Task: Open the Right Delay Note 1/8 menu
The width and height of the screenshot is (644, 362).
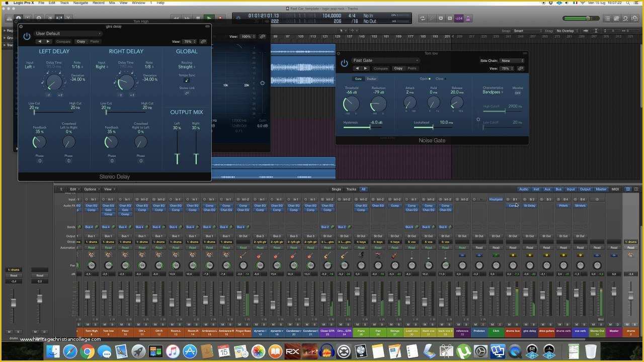Action: coord(149,67)
